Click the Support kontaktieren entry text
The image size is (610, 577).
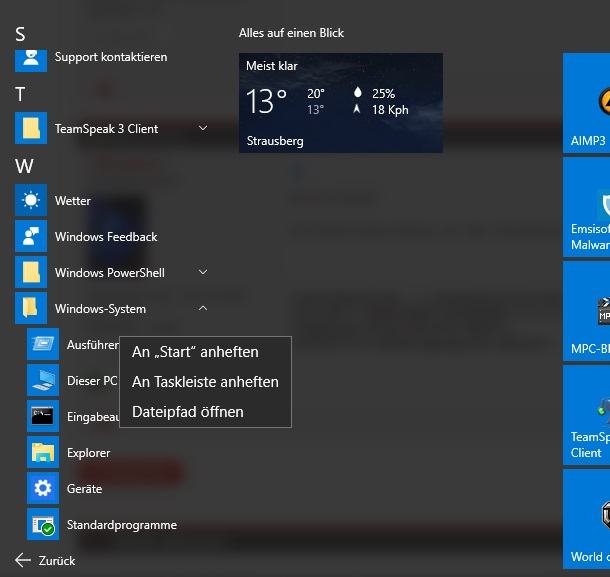(x=111, y=57)
